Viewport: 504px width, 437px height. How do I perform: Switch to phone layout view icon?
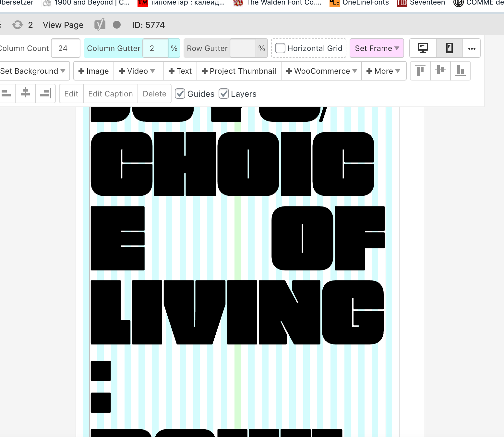coord(449,48)
